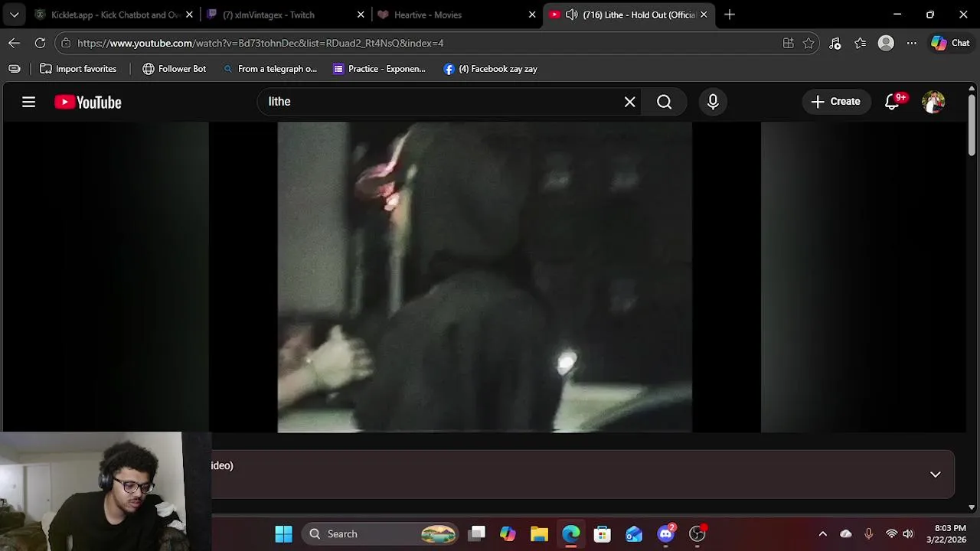Viewport: 980px width, 551px height.
Task: Open Practice - Exponen... bookmark
Action: click(379, 69)
